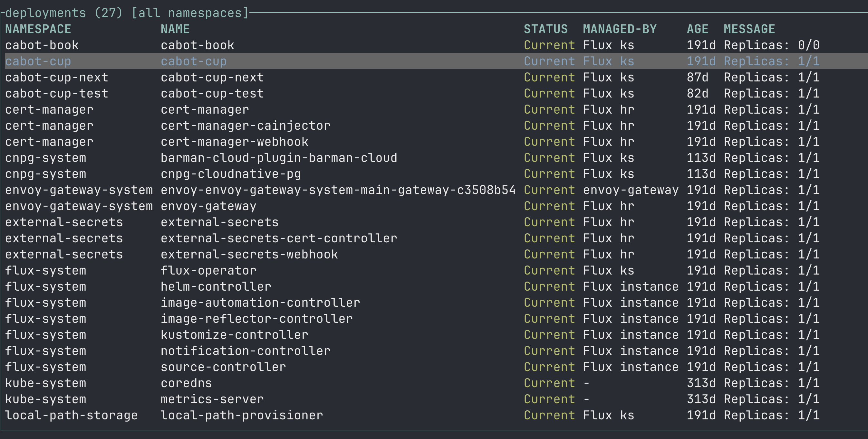Click the [all namespaces] title label

[190, 13]
